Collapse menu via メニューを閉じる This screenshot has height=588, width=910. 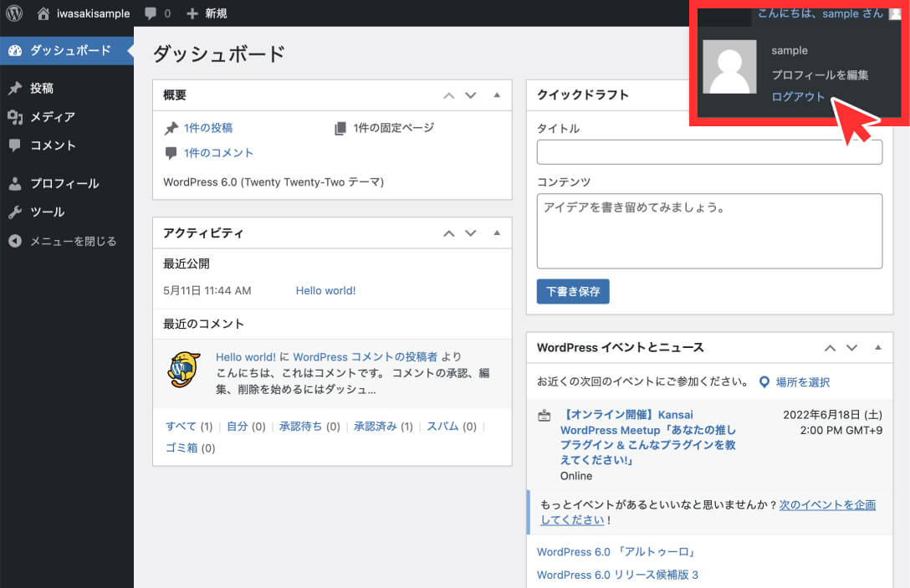67,241
